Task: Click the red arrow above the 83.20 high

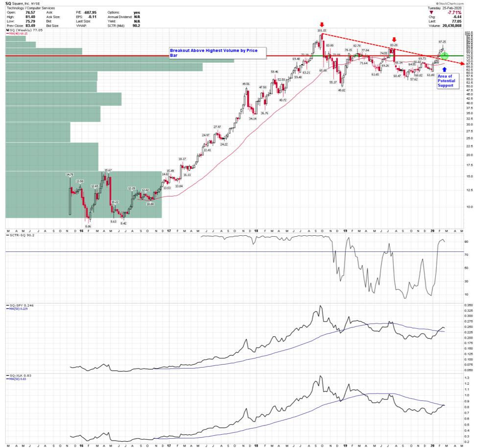Action: [394, 39]
